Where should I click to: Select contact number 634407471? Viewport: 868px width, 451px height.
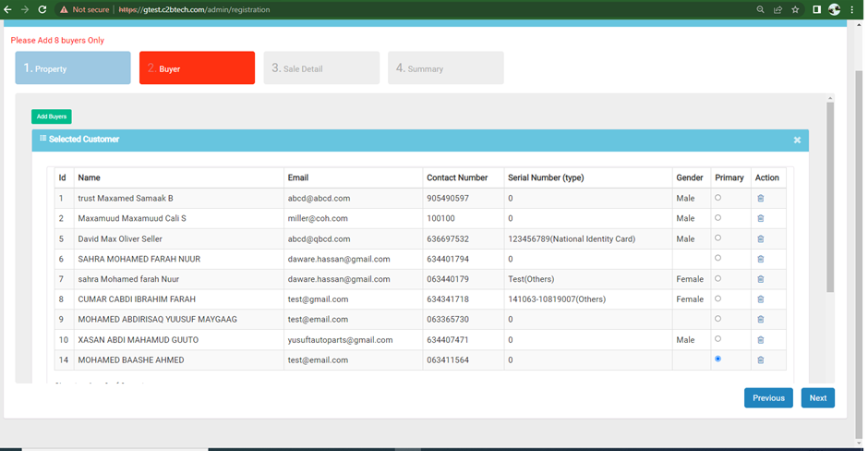tap(448, 339)
